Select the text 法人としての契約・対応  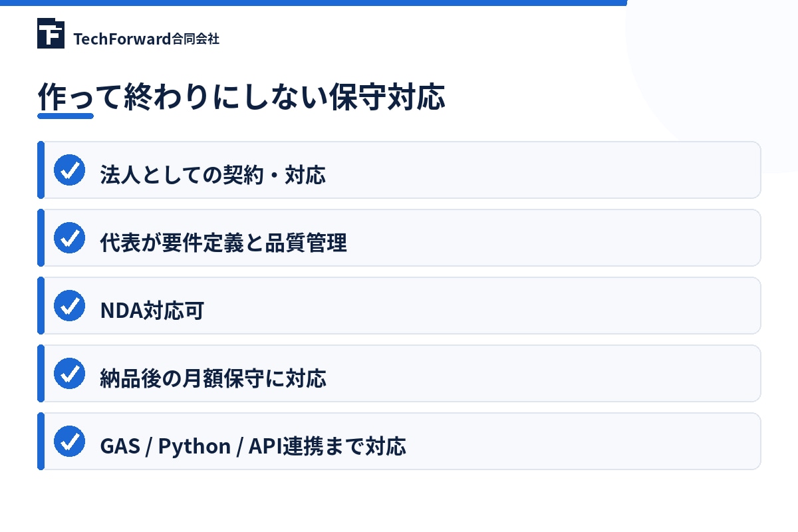point(213,175)
